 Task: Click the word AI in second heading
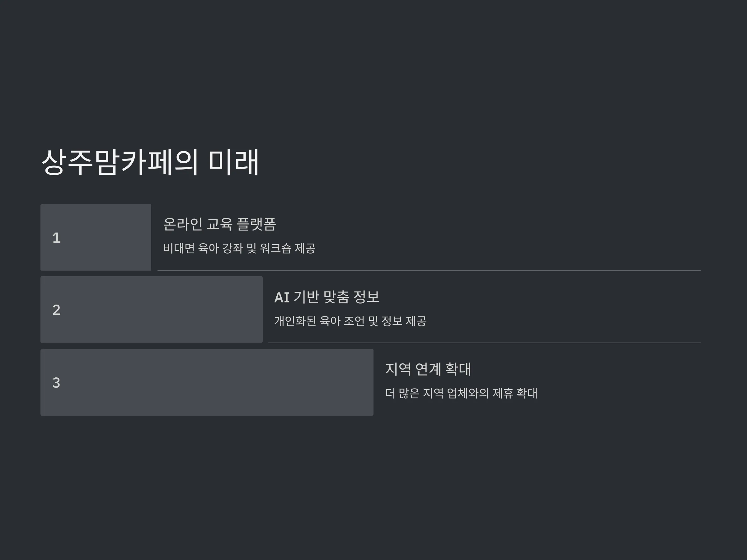282,297
